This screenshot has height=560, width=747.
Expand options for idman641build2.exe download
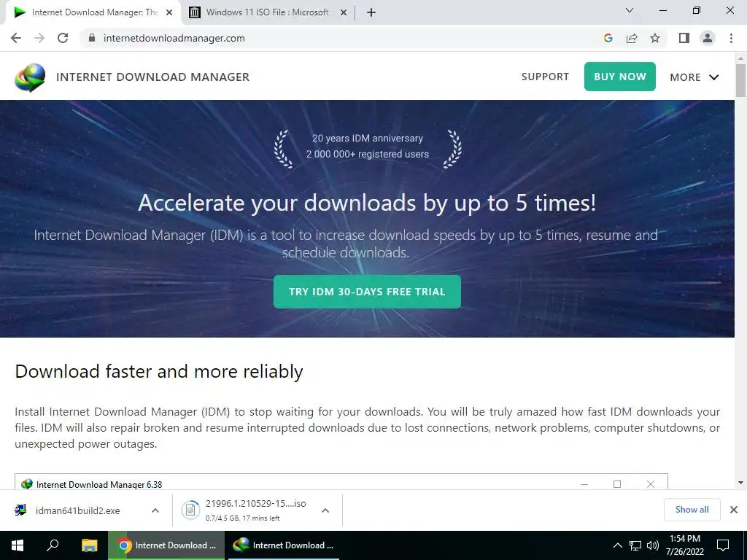tap(155, 510)
